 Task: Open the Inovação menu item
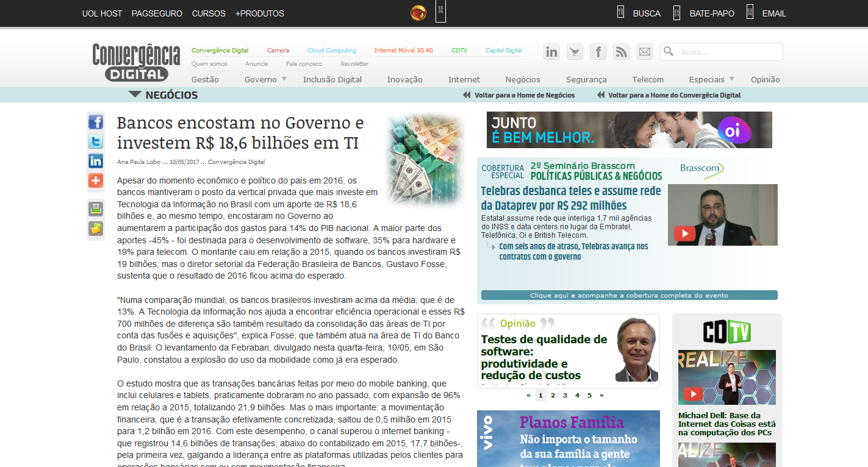pos(405,79)
